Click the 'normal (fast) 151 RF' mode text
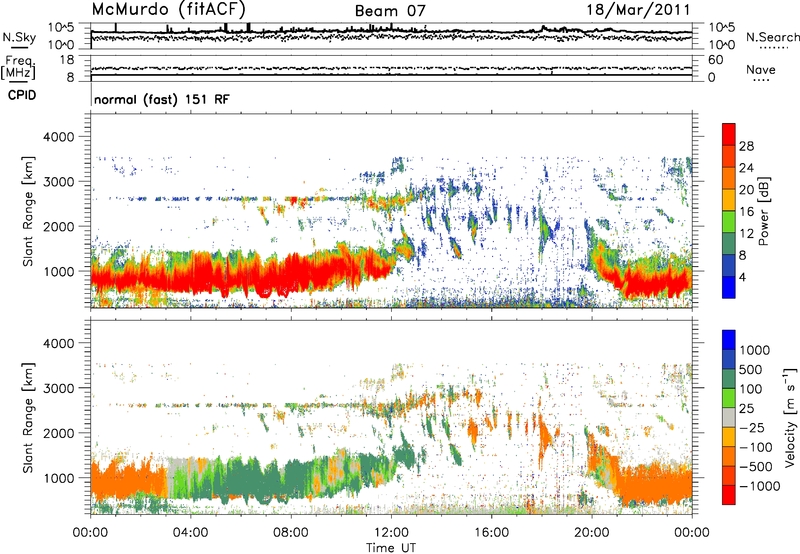Screen dimensions: 800x554 pyautogui.click(x=162, y=99)
